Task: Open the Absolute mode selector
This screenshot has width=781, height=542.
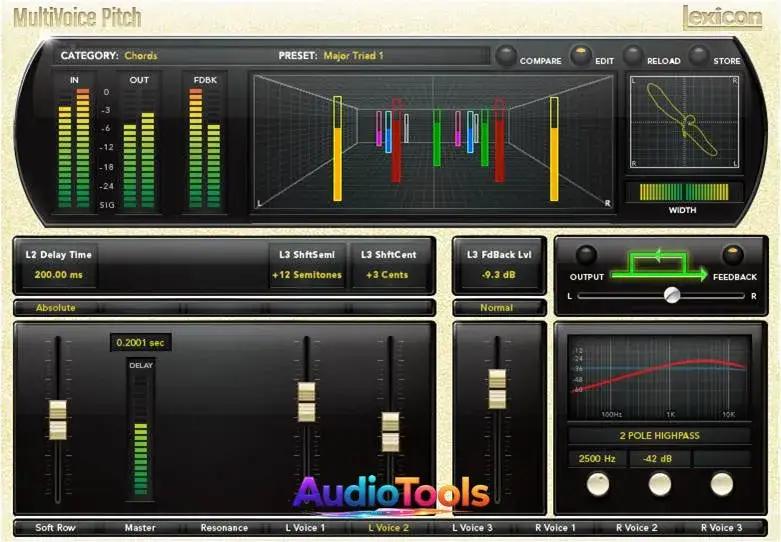Action: coord(55,308)
